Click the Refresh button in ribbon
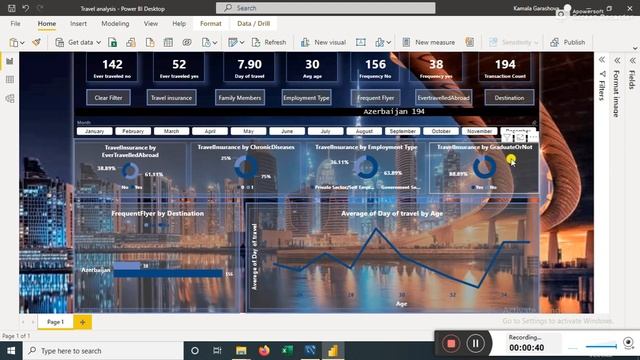 [269, 42]
